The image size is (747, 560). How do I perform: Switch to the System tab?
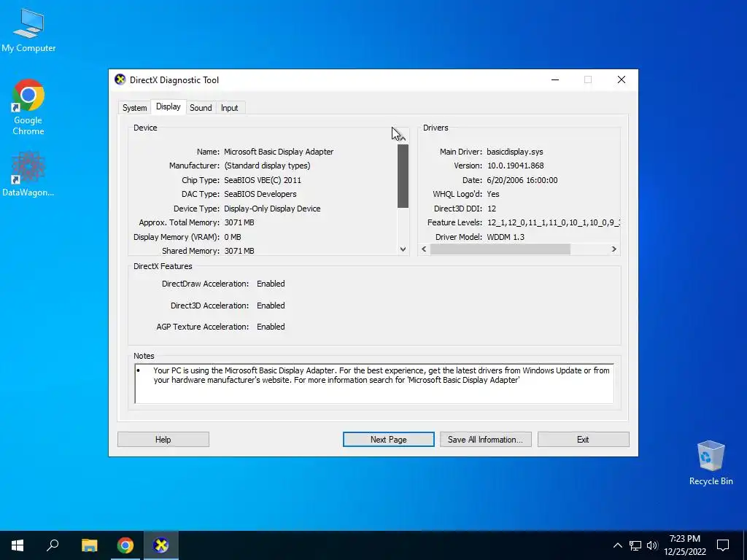click(134, 108)
